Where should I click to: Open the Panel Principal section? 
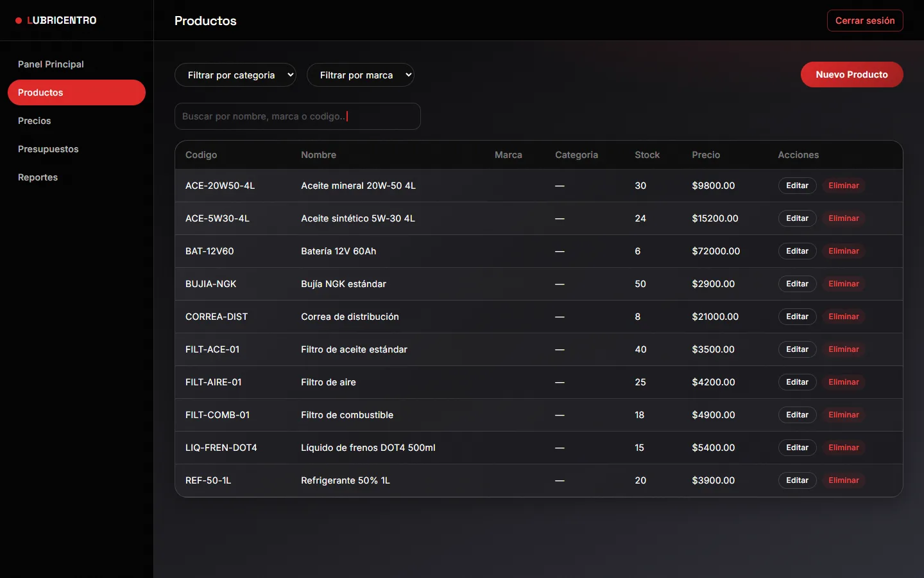[x=76, y=64]
